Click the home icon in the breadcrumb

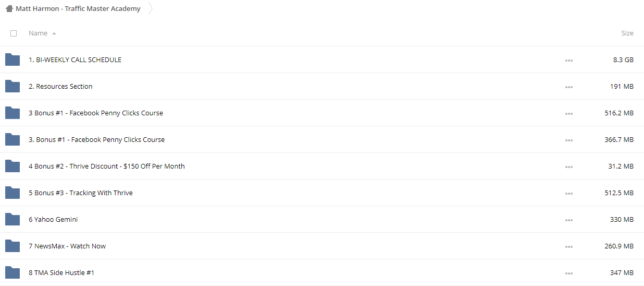(x=9, y=8)
